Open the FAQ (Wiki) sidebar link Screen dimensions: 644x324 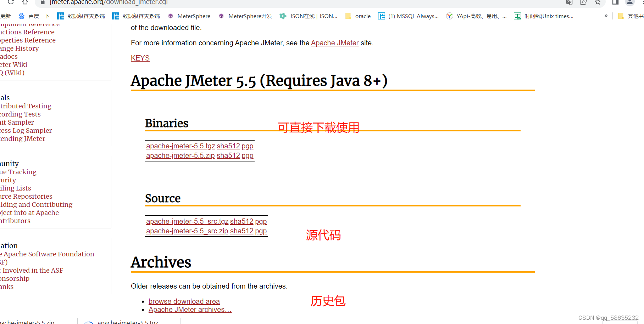point(12,73)
